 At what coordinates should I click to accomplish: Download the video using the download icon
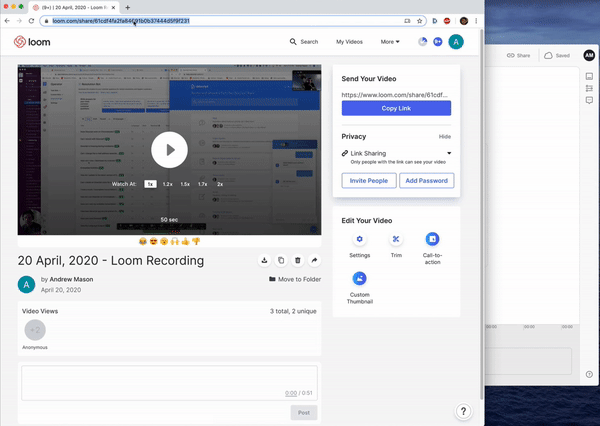264,260
